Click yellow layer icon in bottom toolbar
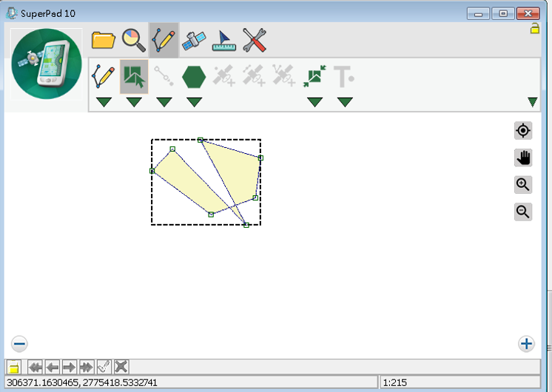This screenshot has width=552, height=392. [14, 367]
